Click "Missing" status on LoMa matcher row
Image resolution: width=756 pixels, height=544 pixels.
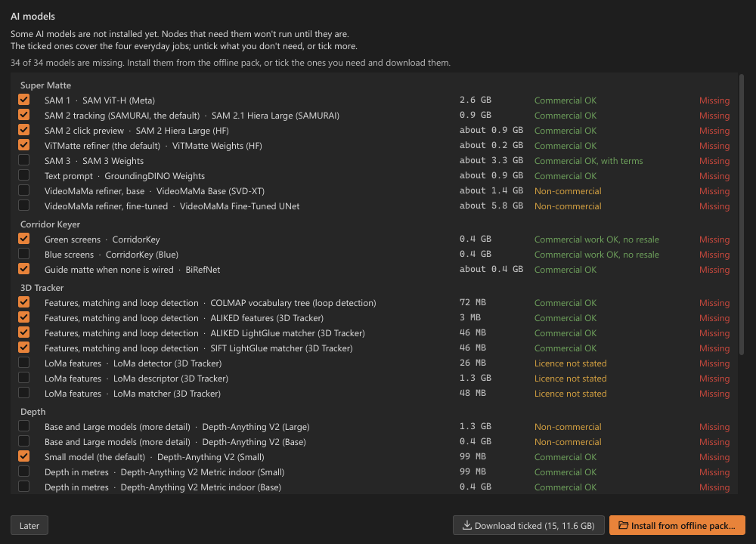coord(714,394)
